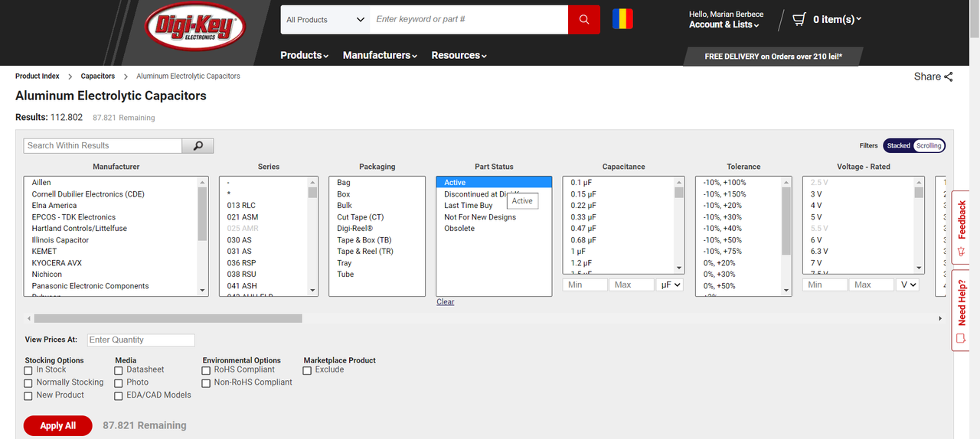This screenshot has height=439, width=980.
Task: Select EPCOS - TDK Electronics manufacturer
Action: pos(111,216)
